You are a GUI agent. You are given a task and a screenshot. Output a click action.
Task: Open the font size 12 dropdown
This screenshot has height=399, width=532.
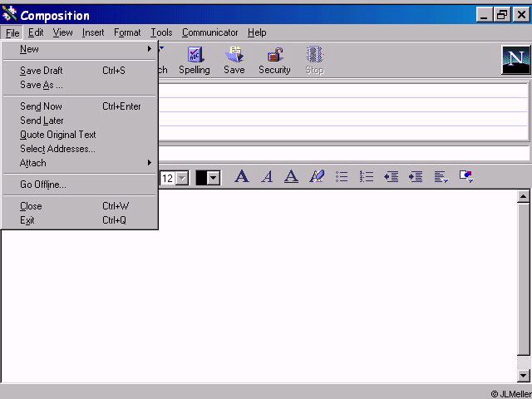point(183,178)
